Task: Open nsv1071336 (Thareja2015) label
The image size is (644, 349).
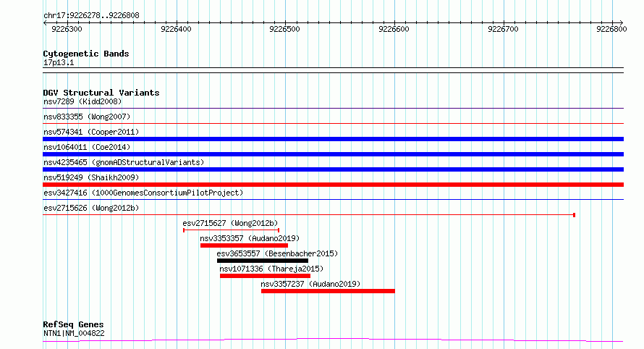Action: (x=271, y=269)
